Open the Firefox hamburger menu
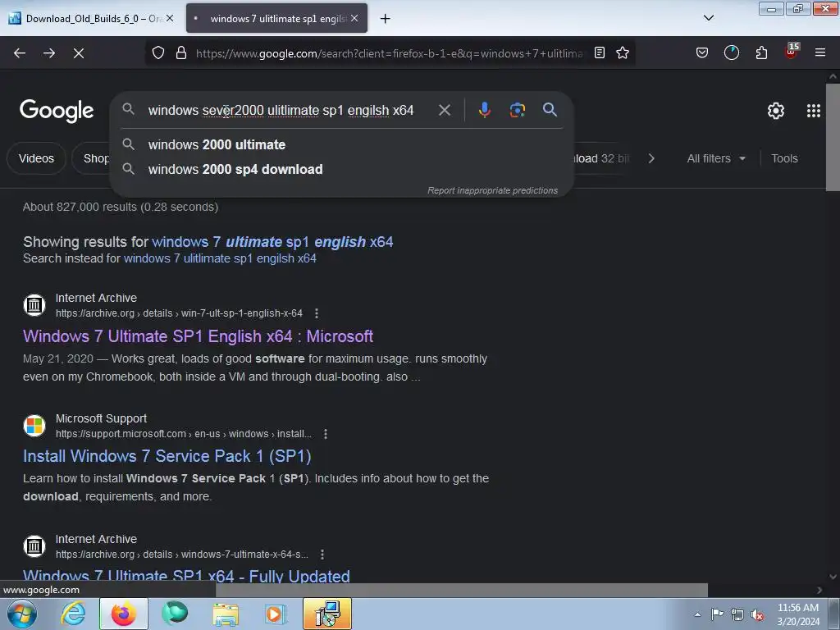Screen dimensions: 840x630 click(820, 53)
